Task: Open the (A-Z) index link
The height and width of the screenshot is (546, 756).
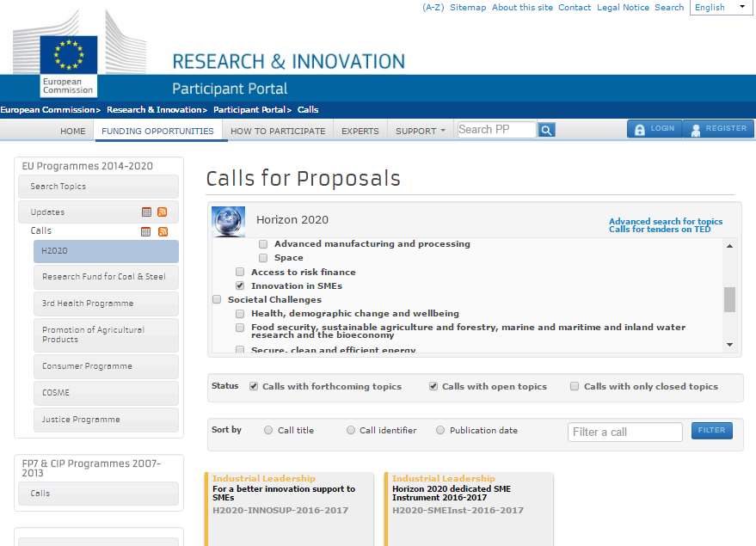Action: pos(433,7)
